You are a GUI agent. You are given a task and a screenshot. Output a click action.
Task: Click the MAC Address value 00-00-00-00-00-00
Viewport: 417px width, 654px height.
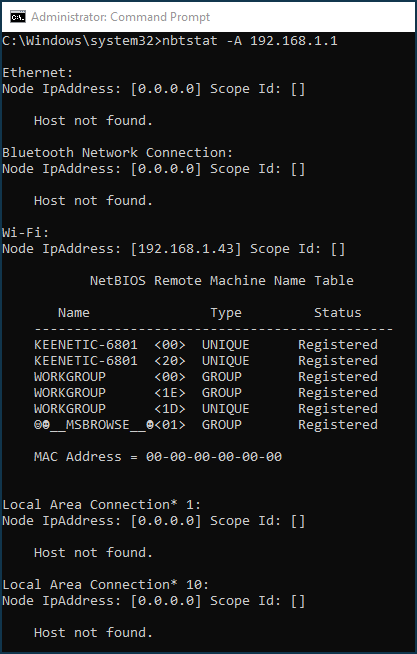click(214, 457)
